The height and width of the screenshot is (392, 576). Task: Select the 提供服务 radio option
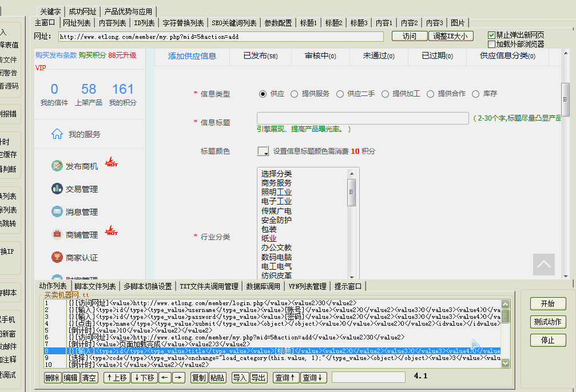294,94
